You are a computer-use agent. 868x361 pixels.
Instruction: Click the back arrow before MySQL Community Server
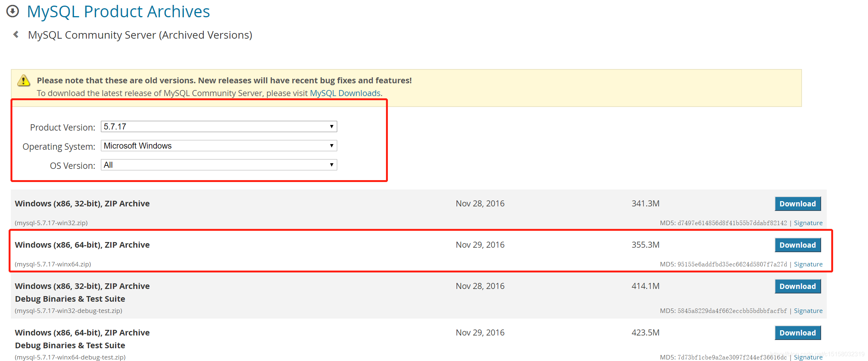point(16,35)
